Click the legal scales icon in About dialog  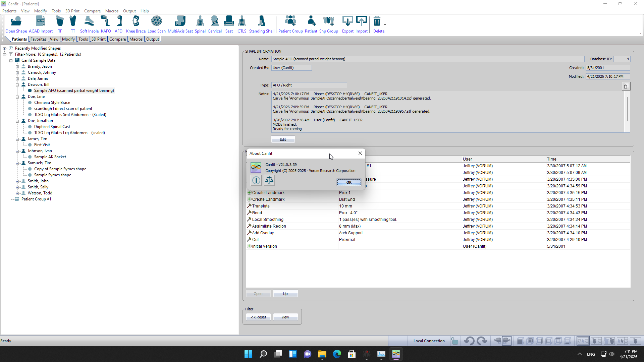tap(269, 181)
